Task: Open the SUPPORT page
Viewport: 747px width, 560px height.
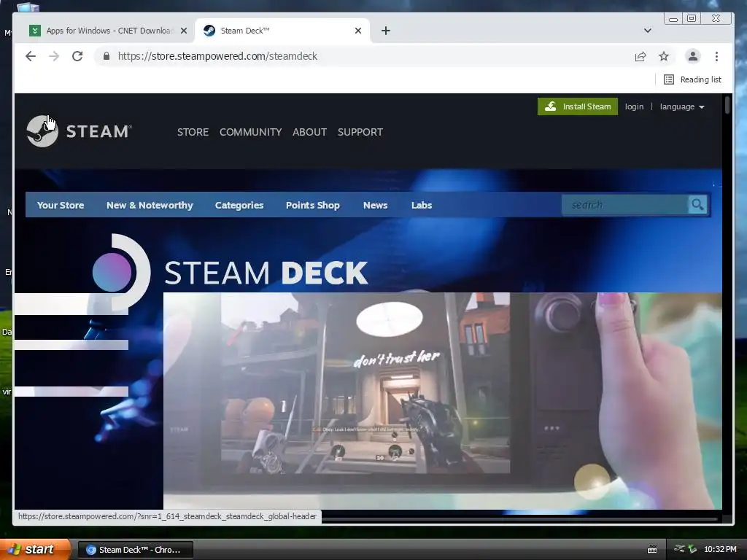Action: point(360,132)
